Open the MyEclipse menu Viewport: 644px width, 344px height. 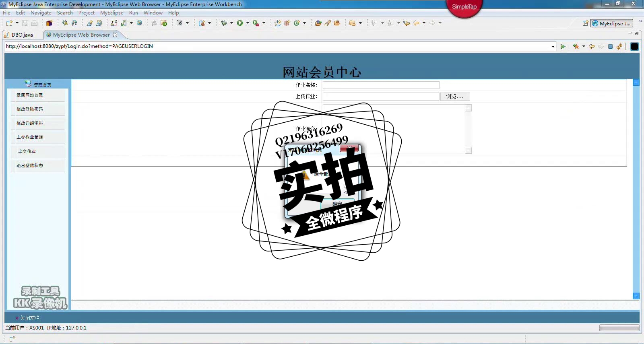tap(112, 13)
